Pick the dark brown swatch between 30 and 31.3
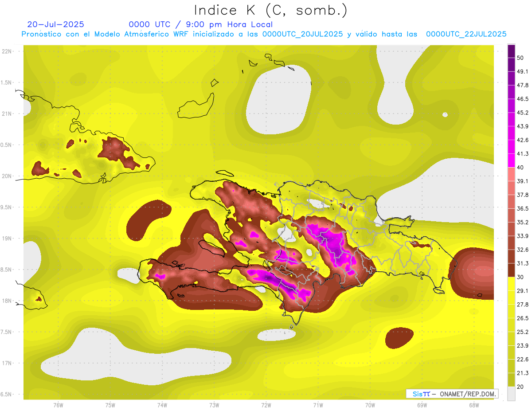Viewport: 532px width, 411px height. click(x=512, y=270)
